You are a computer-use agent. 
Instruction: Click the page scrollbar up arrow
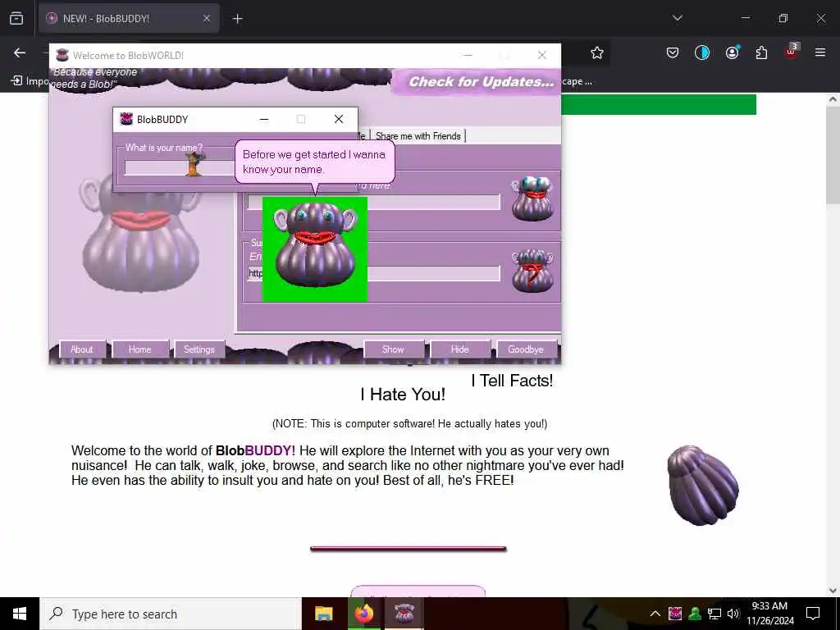coord(833,99)
